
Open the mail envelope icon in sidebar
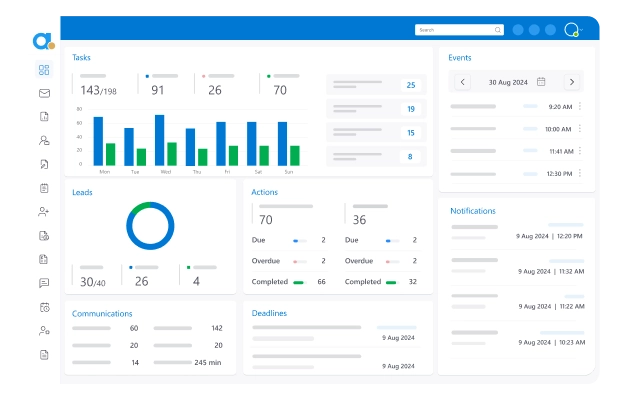44,93
